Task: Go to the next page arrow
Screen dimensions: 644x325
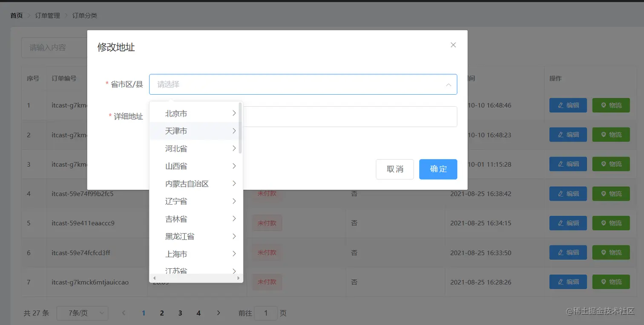Action: point(218,313)
